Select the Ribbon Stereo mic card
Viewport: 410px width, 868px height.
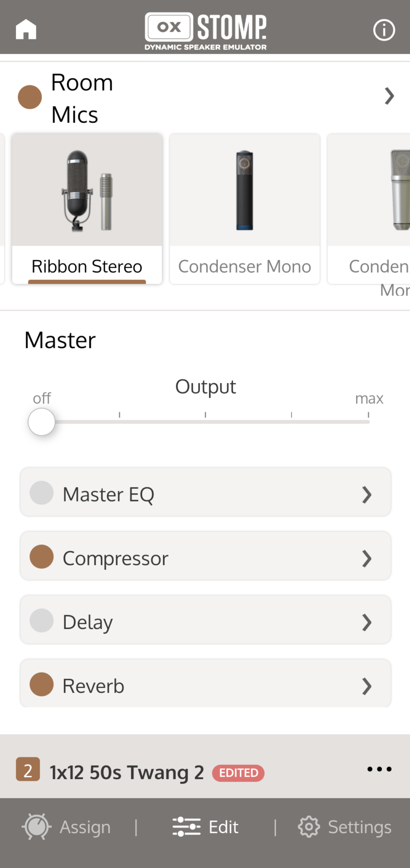coord(87,209)
